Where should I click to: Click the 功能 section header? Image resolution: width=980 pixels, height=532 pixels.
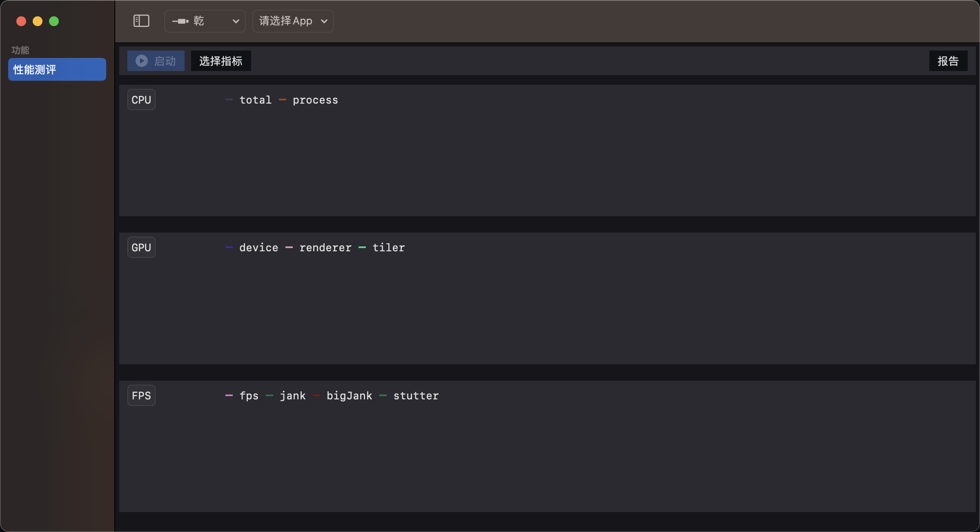pos(20,50)
